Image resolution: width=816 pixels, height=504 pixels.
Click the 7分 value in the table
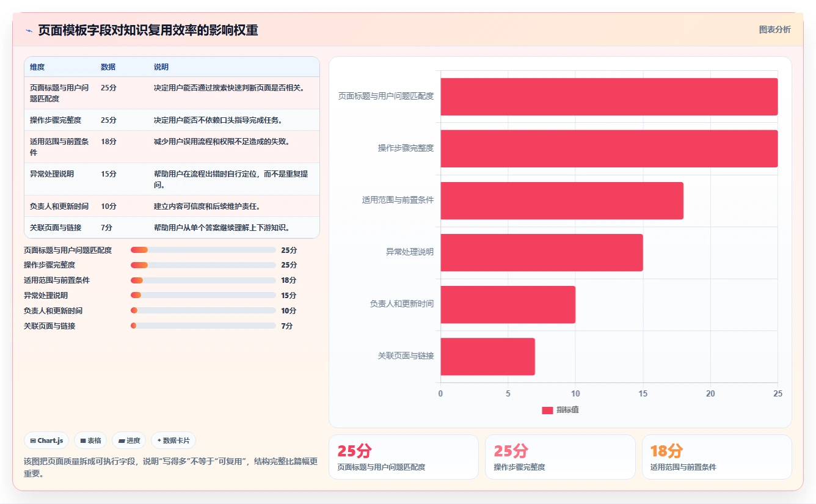click(106, 227)
